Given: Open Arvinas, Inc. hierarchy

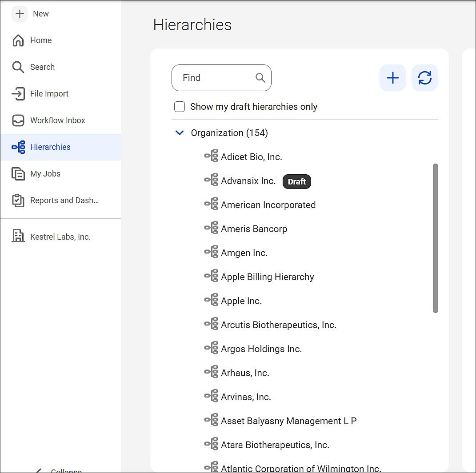Looking at the screenshot, I should [246, 397].
